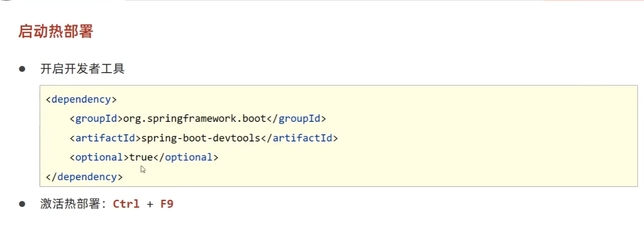Click the 激活热部署 label

tap(72, 204)
